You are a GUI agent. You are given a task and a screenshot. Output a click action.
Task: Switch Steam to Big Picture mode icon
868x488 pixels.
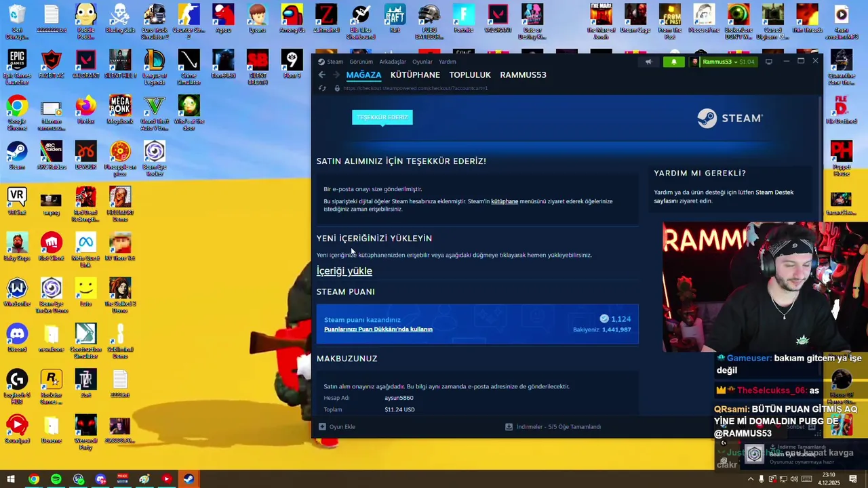768,62
